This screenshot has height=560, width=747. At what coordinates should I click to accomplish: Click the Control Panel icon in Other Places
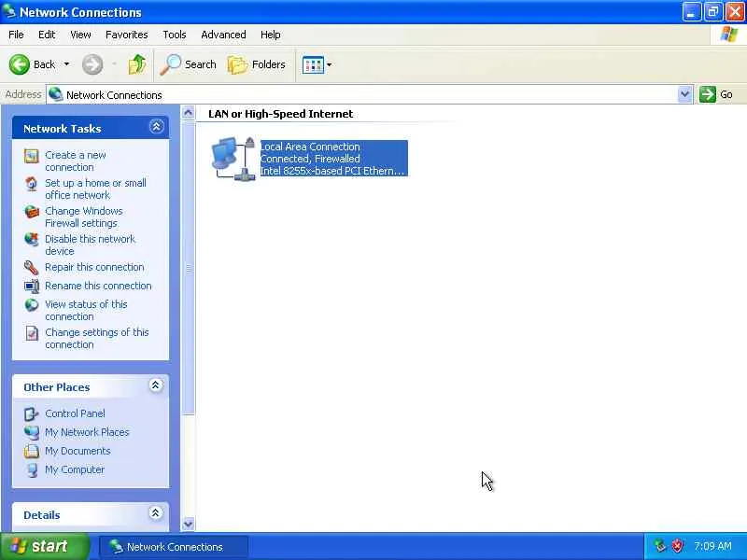32,413
